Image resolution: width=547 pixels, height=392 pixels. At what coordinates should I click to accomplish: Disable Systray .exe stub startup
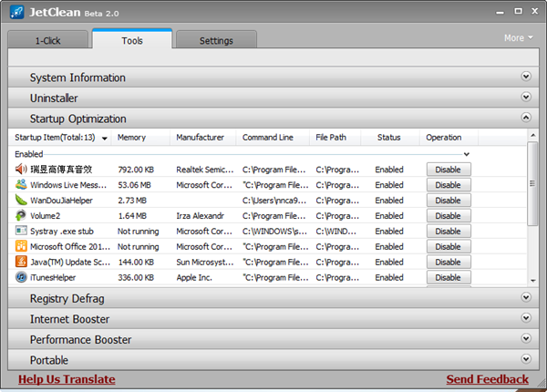(x=449, y=232)
